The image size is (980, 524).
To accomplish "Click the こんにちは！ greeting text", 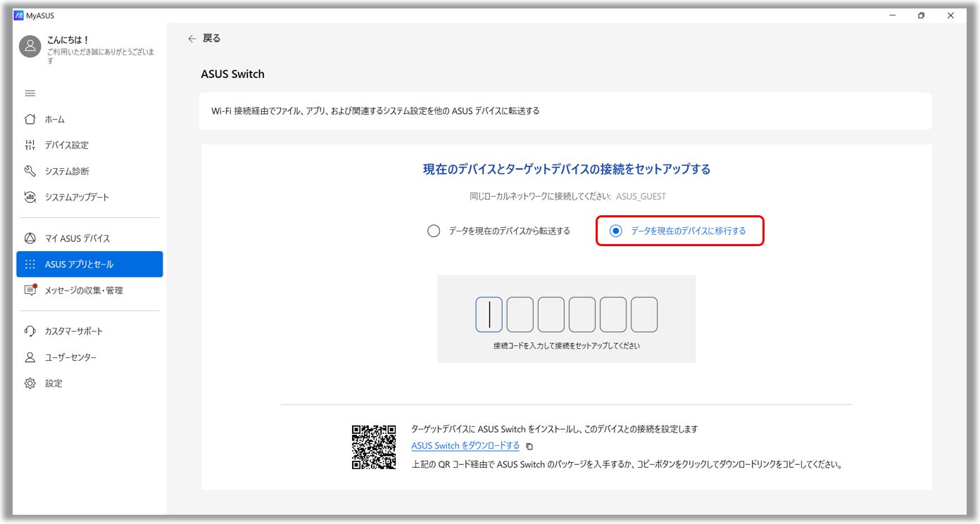I will pyautogui.click(x=68, y=40).
